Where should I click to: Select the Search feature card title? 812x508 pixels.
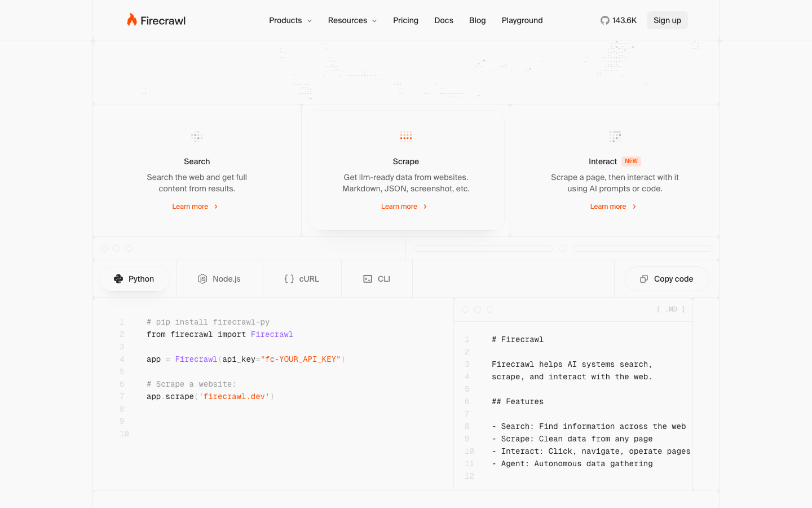coord(197,161)
